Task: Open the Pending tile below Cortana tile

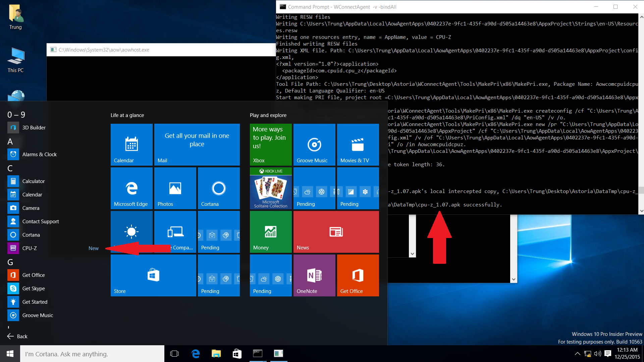Action: [219, 232]
